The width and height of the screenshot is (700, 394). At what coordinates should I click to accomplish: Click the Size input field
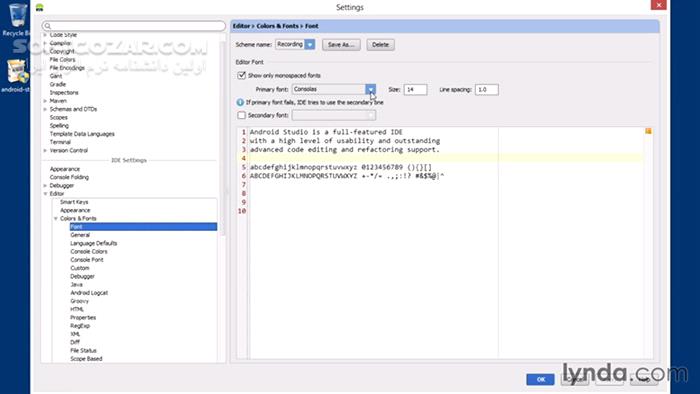coord(415,90)
